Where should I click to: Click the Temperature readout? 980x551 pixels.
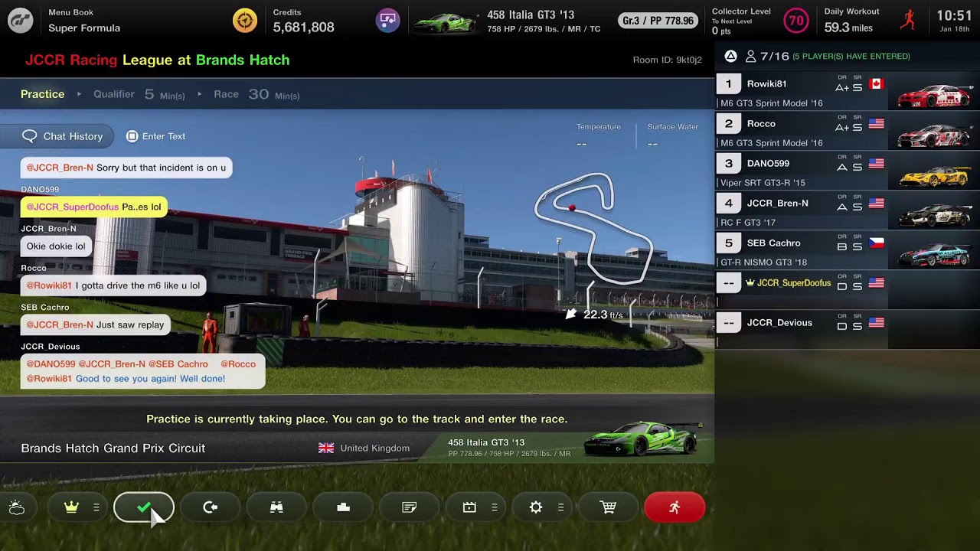coord(599,135)
